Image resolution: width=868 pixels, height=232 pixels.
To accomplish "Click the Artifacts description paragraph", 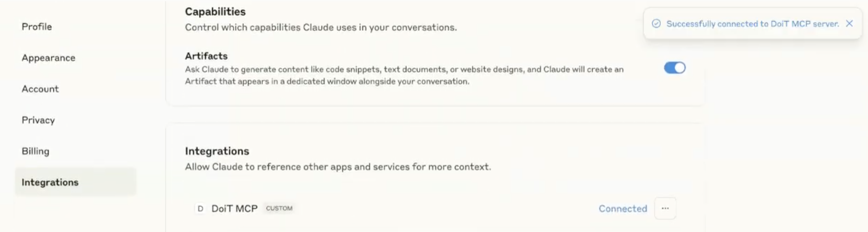I will 404,75.
